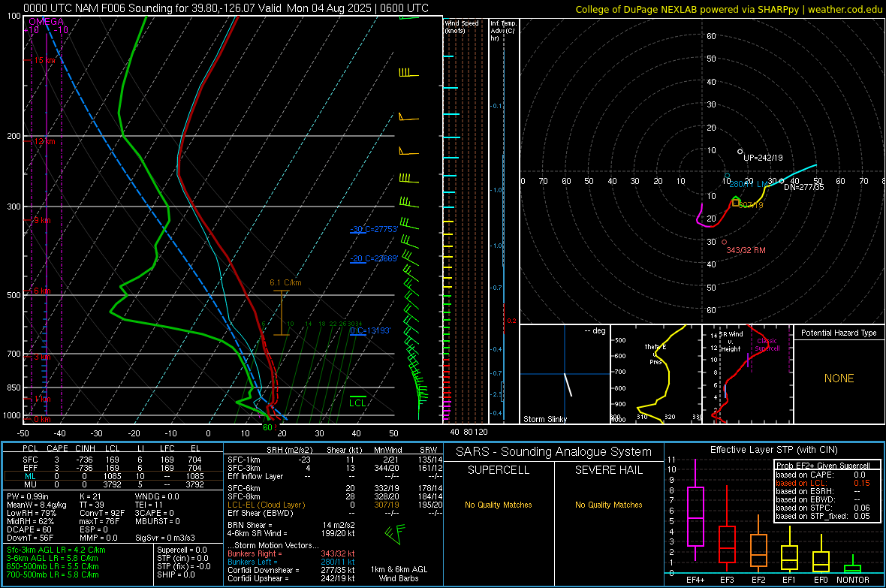Click the SHIP = 0.0 value

[x=176, y=574]
